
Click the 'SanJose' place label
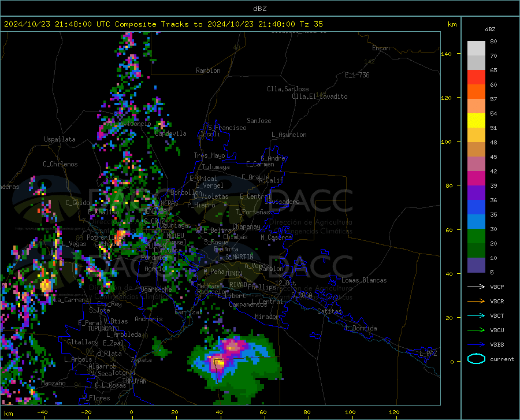click(259, 121)
